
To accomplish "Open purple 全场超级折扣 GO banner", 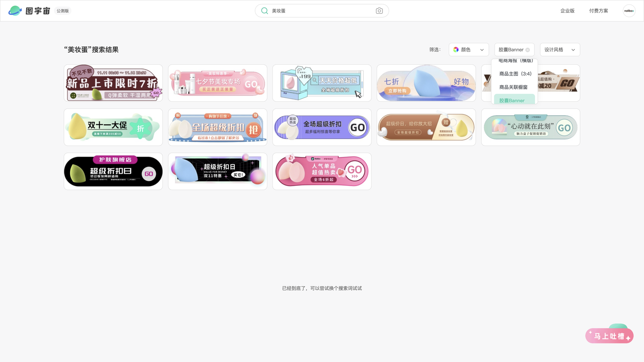I will coord(322,127).
